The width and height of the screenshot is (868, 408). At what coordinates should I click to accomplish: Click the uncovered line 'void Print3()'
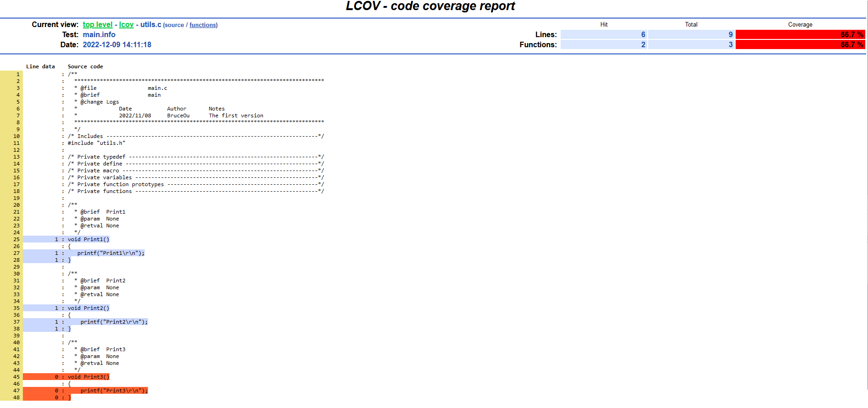88,377
